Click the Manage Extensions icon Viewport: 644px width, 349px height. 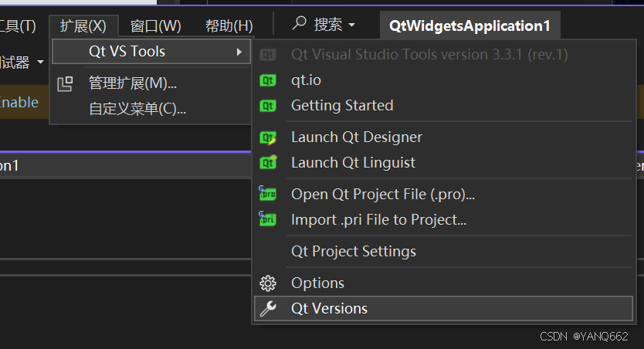[x=65, y=83]
